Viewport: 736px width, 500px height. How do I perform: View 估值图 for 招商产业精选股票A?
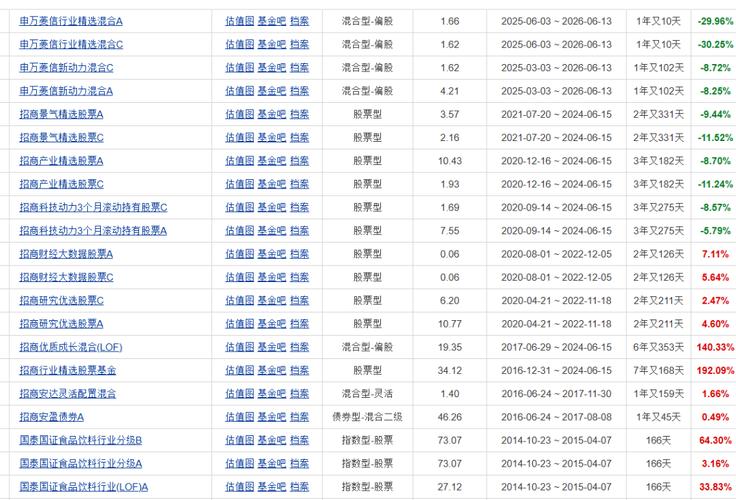tap(239, 161)
